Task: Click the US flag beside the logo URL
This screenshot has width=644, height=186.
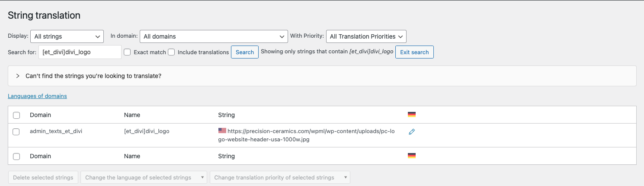Action: (222, 131)
